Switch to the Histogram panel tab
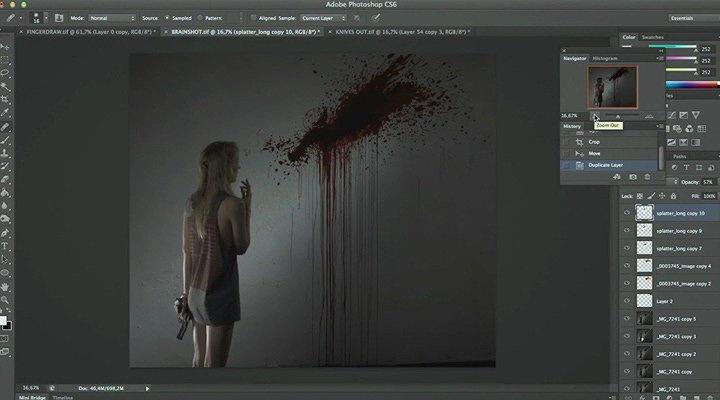This screenshot has height=400, width=720. pos(605,59)
